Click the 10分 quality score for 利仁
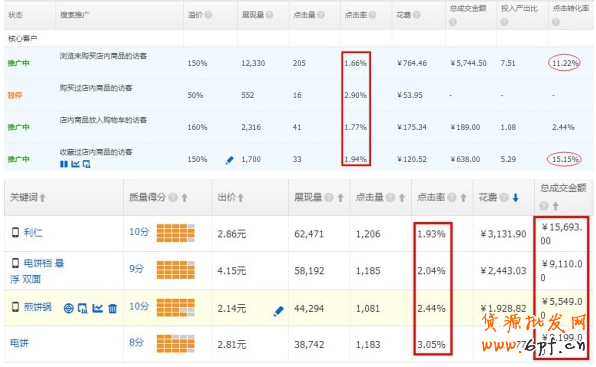This screenshot has width=596, height=367. coord(139,232)
